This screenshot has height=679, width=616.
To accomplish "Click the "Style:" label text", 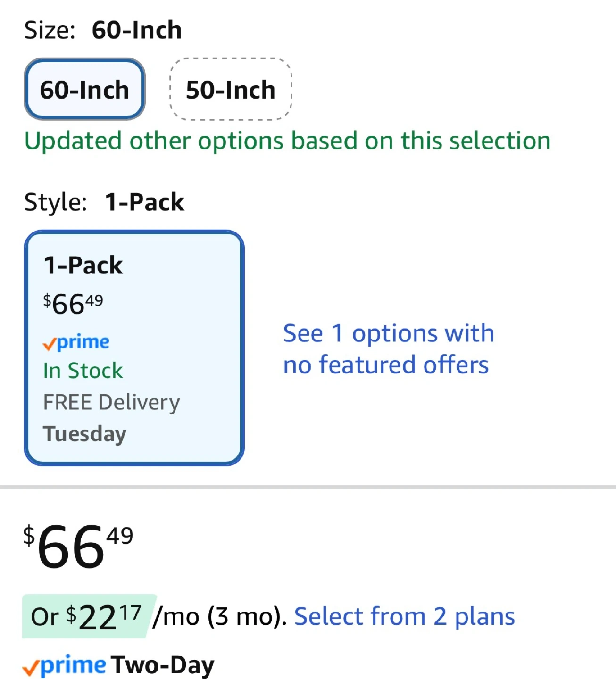I will coord(55,202).
